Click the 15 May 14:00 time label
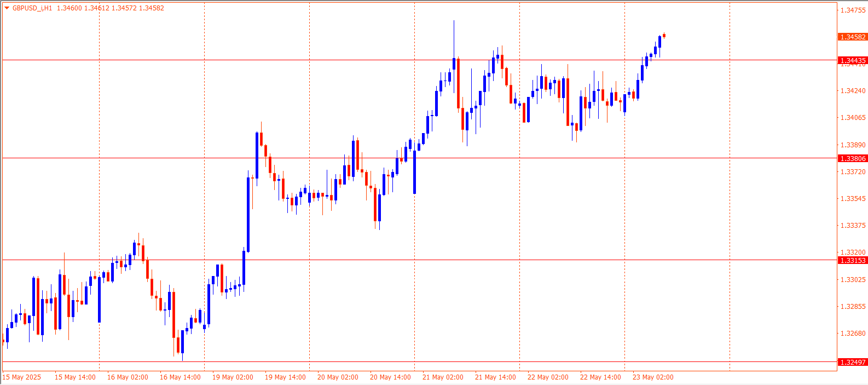The width and height of the screenshot is (868, 385). 75,377
